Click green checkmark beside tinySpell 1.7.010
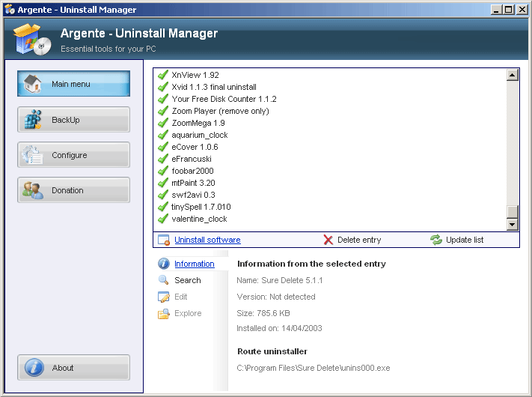The image size is (532, 397). (x=163, y=207)
